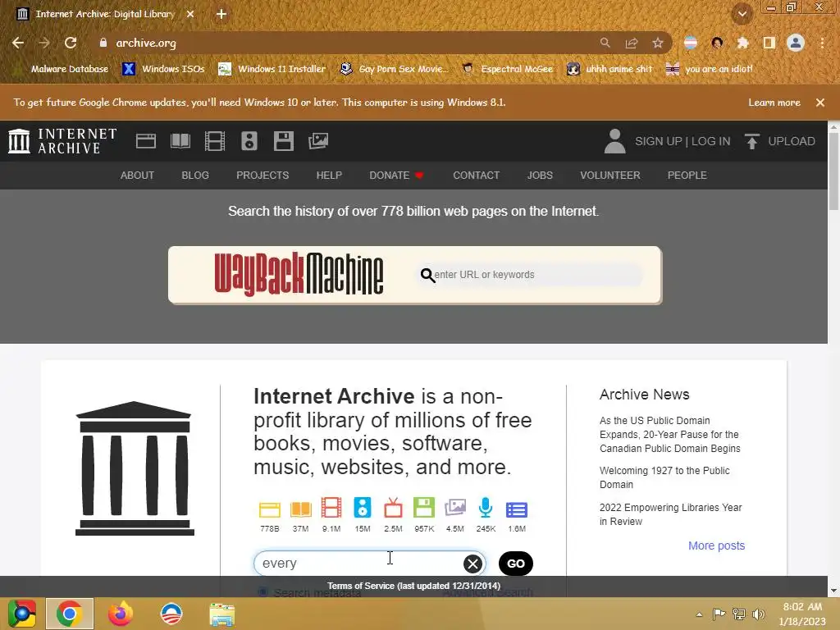Open the Images icon in the top navigation

pyautogui.click(x=318, y=141)
